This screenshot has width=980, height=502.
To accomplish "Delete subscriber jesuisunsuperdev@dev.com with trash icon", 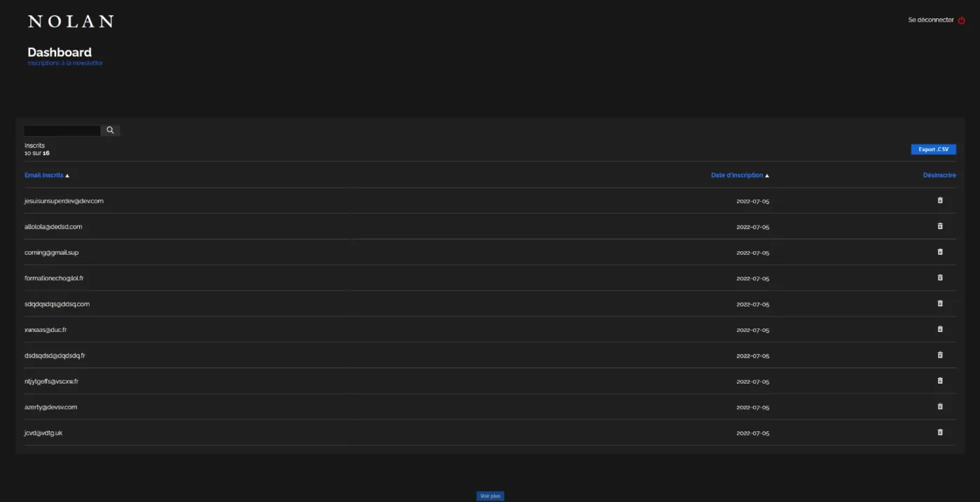I will [940, 200].
